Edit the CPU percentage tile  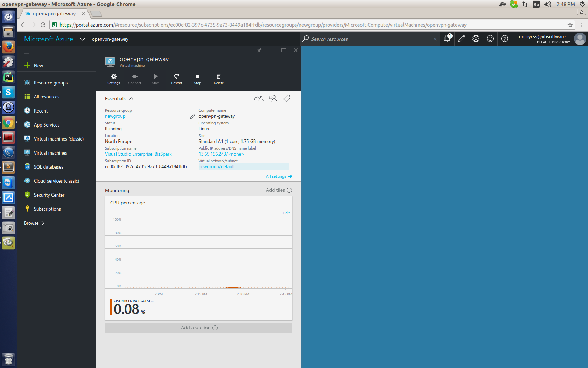(x=286, y=213)
